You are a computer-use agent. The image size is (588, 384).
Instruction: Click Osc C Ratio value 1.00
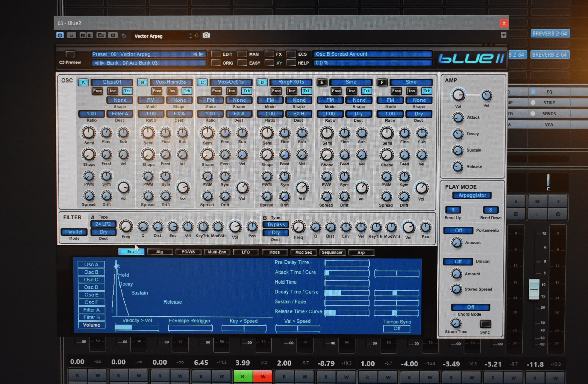tap(210, 114)
